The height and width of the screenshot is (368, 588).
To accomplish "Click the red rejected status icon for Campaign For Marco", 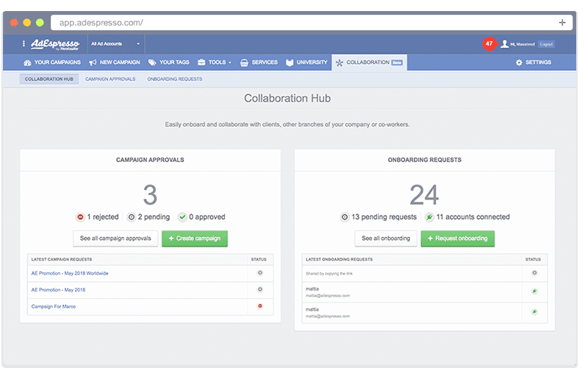I will [259, 305].
